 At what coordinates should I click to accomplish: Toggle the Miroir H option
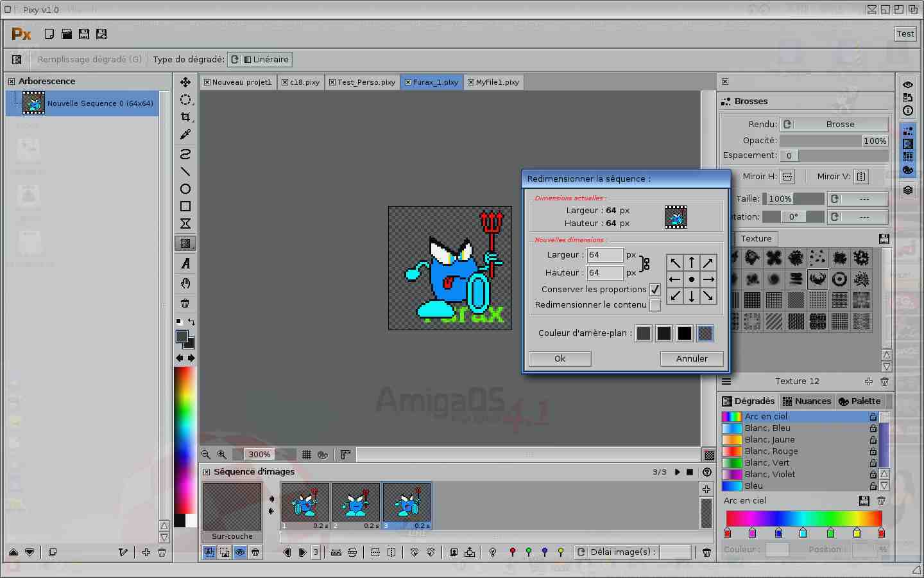787,177
